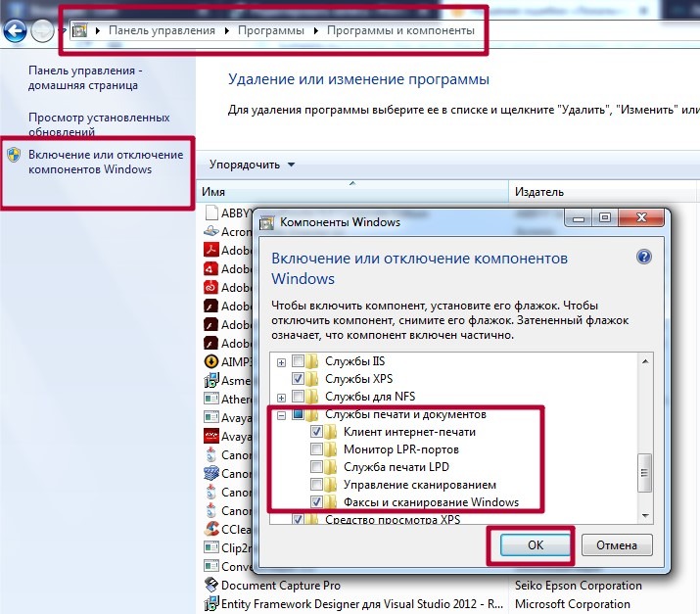
Task: Open Включение или отключение компонентов Windows link
Action: (x=106, y=162)
